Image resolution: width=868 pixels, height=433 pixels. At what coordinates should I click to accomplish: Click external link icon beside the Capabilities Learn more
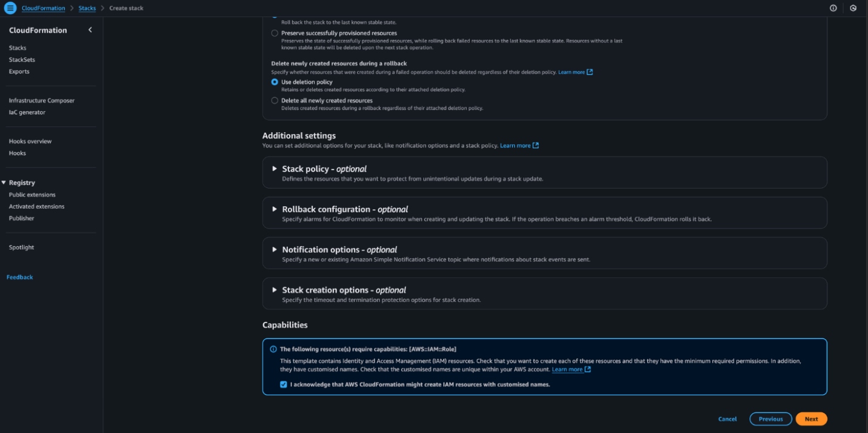[x=587, y=369]
